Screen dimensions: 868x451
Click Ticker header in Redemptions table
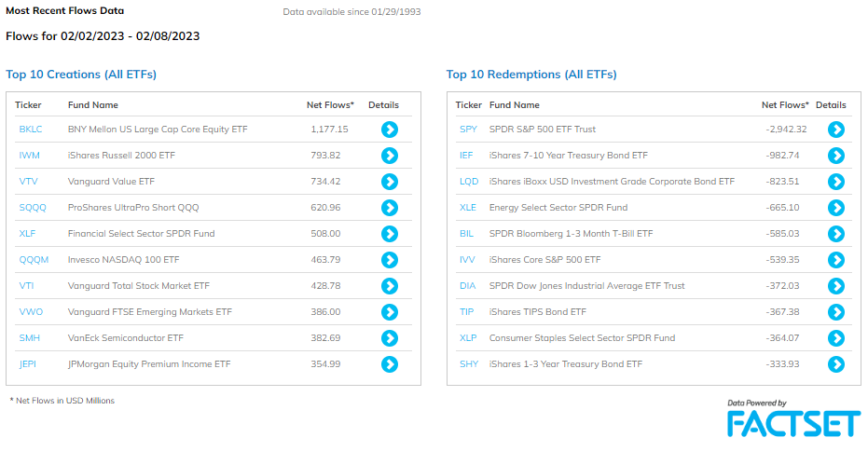point(468,105)
